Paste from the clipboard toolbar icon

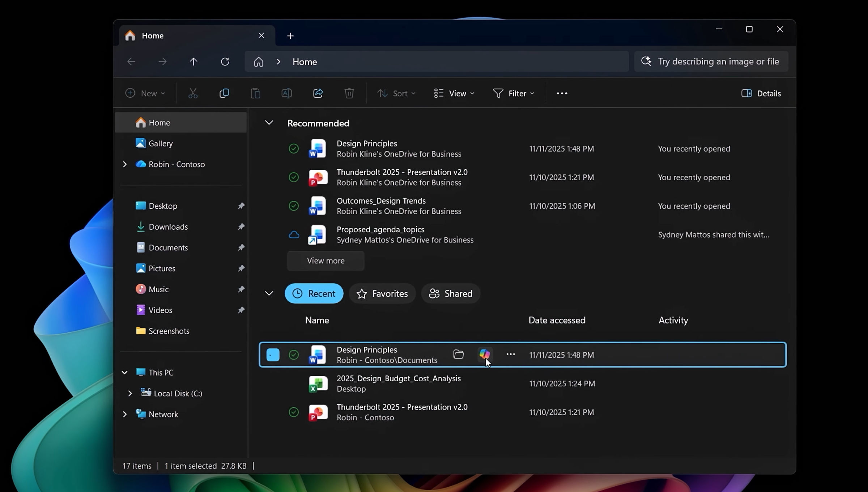pyautogui.click(x=255, y=93)
